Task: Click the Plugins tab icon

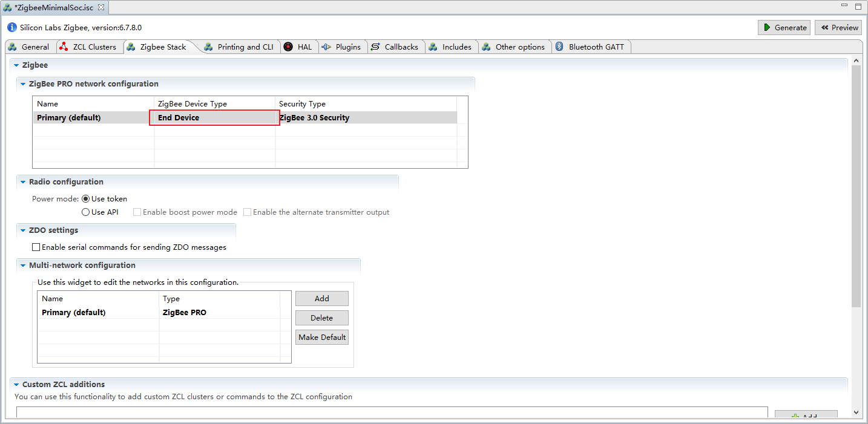Action: (x=327, y=47)
